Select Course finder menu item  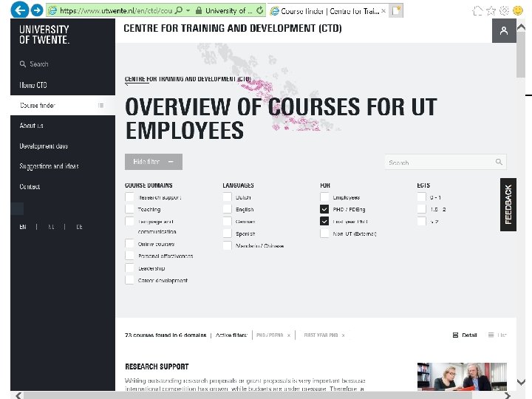click(x=63, y=105)
